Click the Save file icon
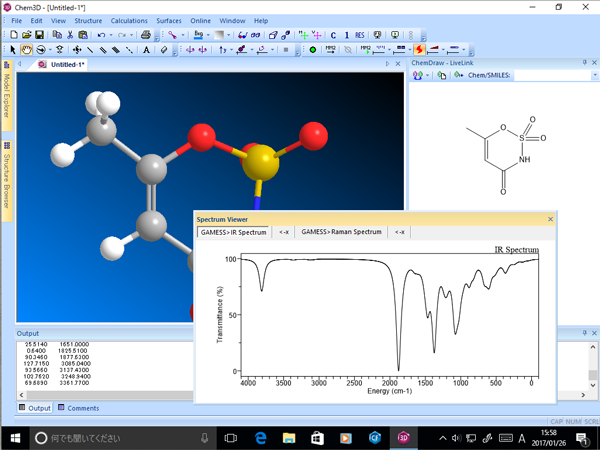600x450 pixels. [41, 35]
